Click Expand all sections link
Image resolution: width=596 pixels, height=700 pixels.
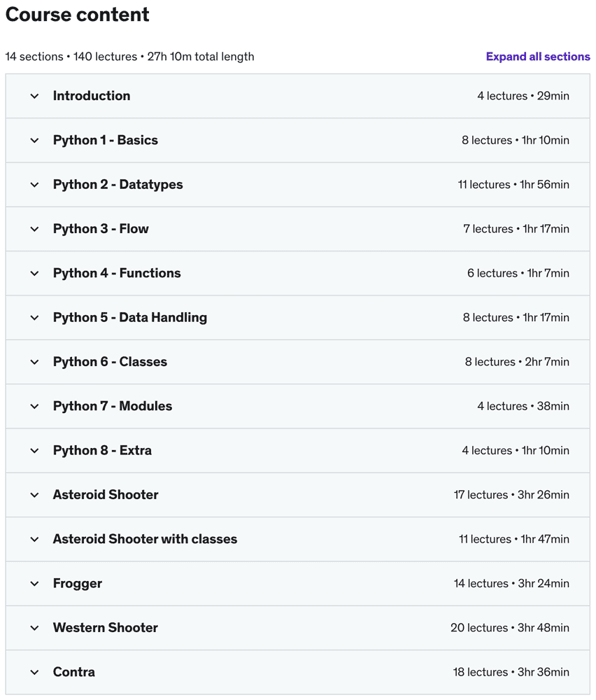[x=537, y=57]
